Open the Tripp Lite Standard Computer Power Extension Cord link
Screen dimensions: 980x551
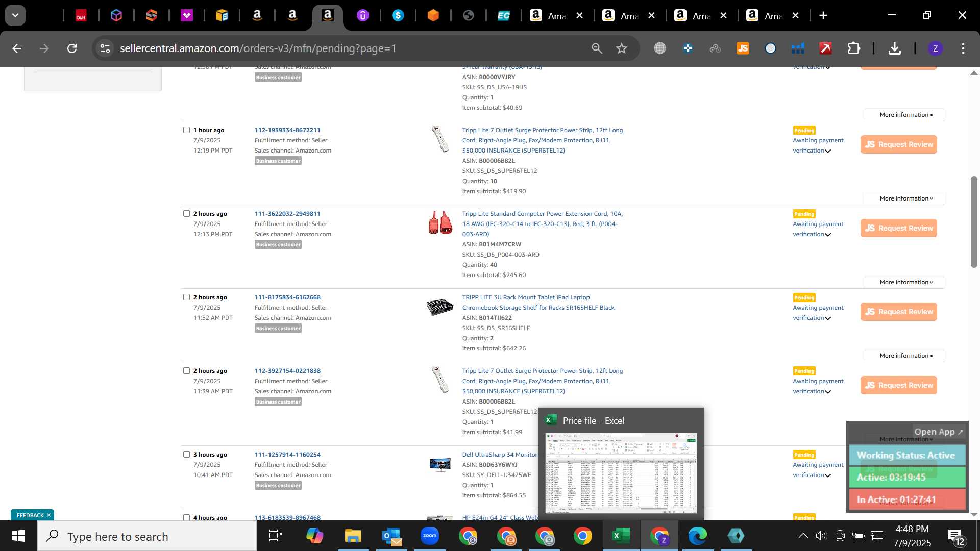point(542,224)
